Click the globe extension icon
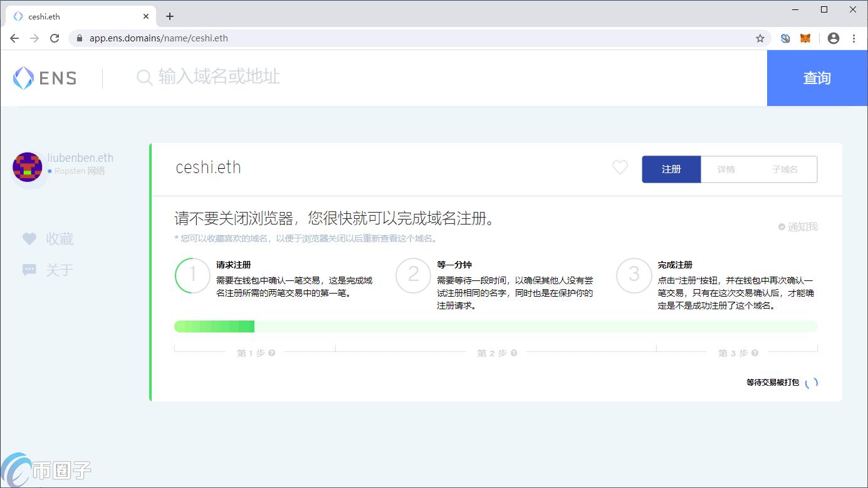Screen dimensions: 868x488 point(785,38)
